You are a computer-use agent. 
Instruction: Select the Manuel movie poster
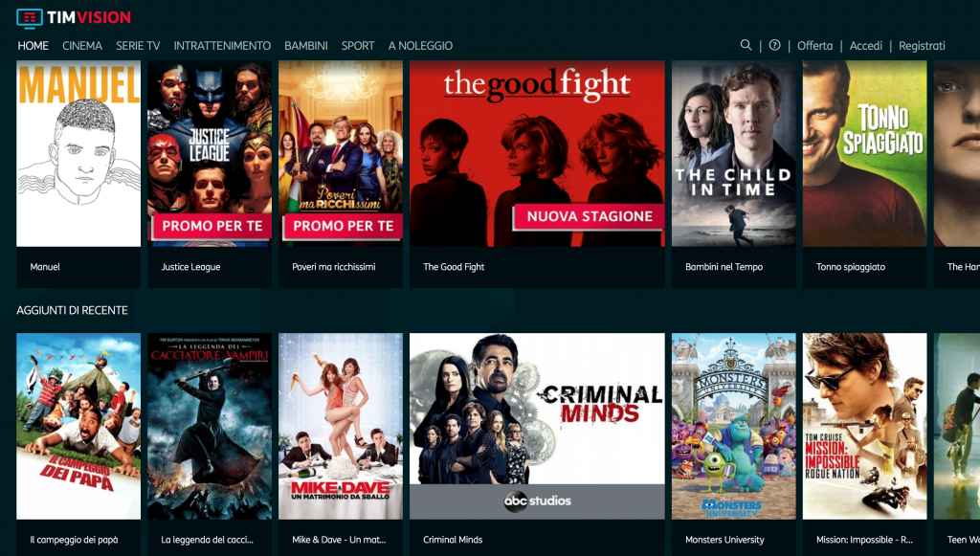(78, 154)
